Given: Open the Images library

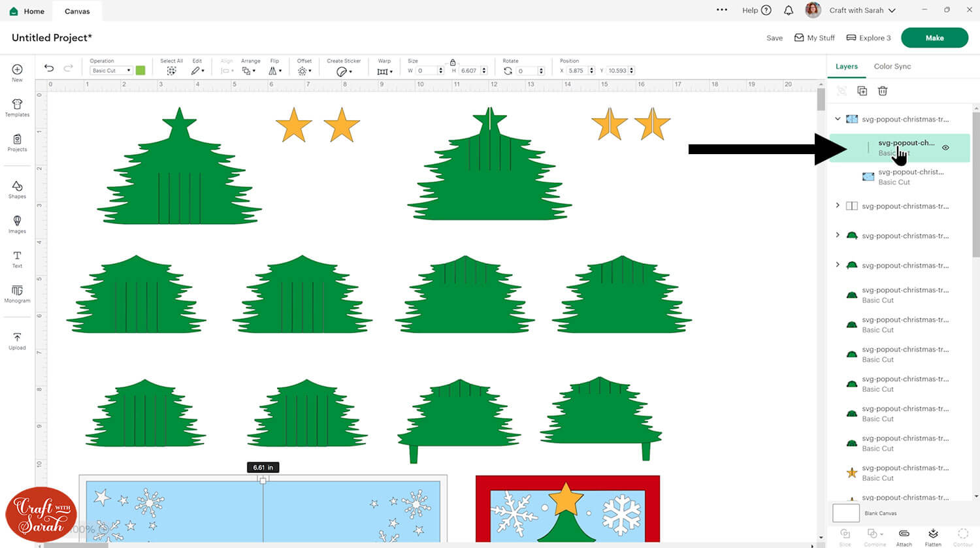Looking at the screenshot, I should 17,224.
